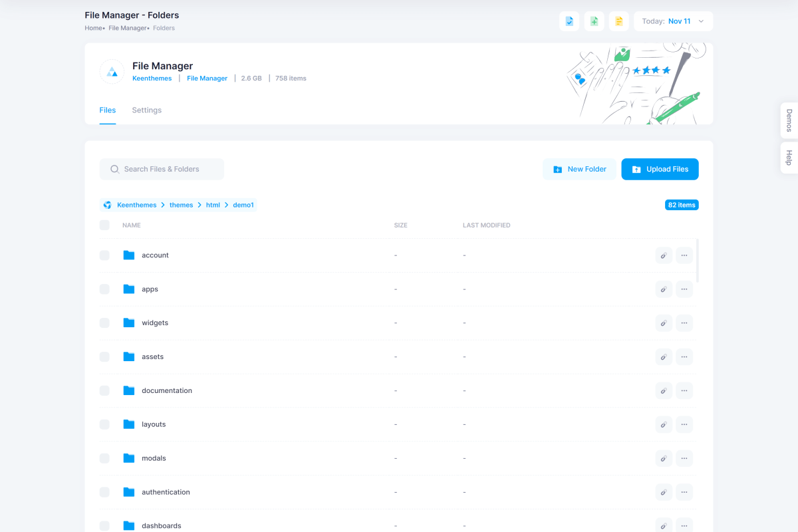
Task: Select the Files tab
Action: click(108, 110)
